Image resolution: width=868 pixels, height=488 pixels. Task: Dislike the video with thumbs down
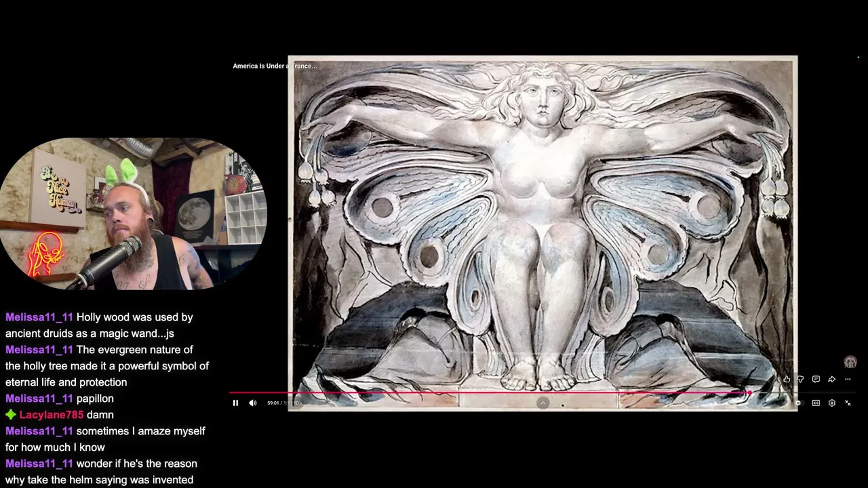801,380
